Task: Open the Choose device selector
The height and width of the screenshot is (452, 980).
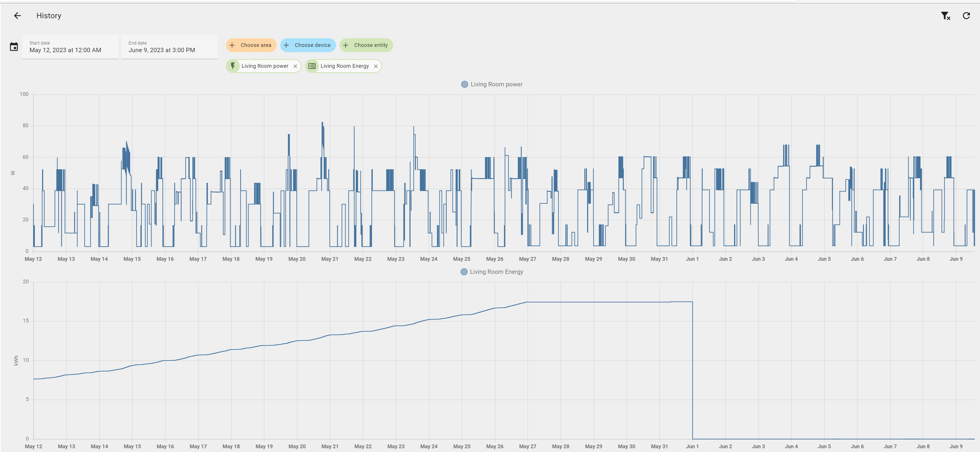Action: [308, 45]
